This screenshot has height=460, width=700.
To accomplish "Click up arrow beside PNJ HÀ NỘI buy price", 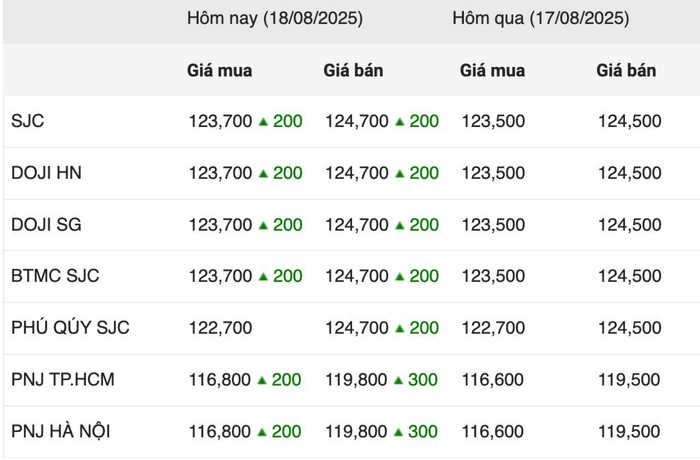I will tap(262, 431).
